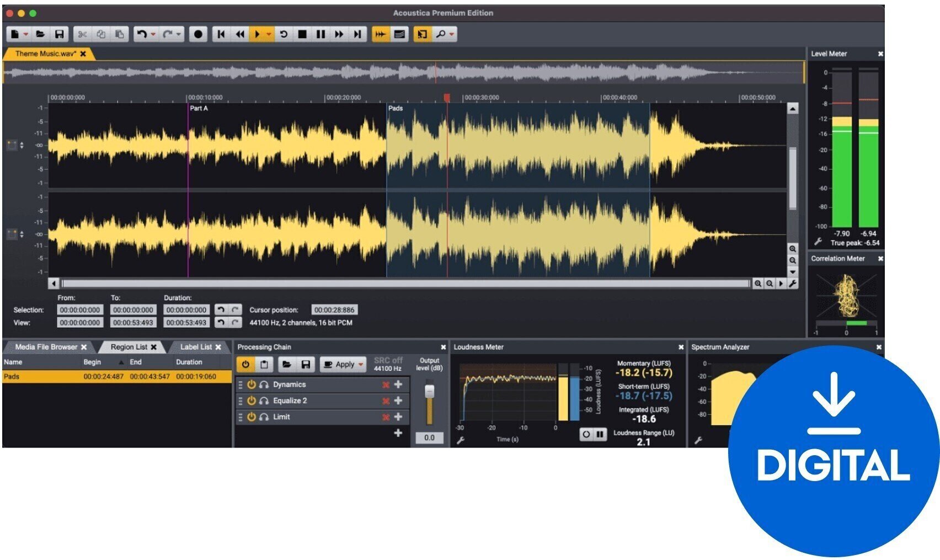Pause the Loudness Meter measurement

(600, 435)
